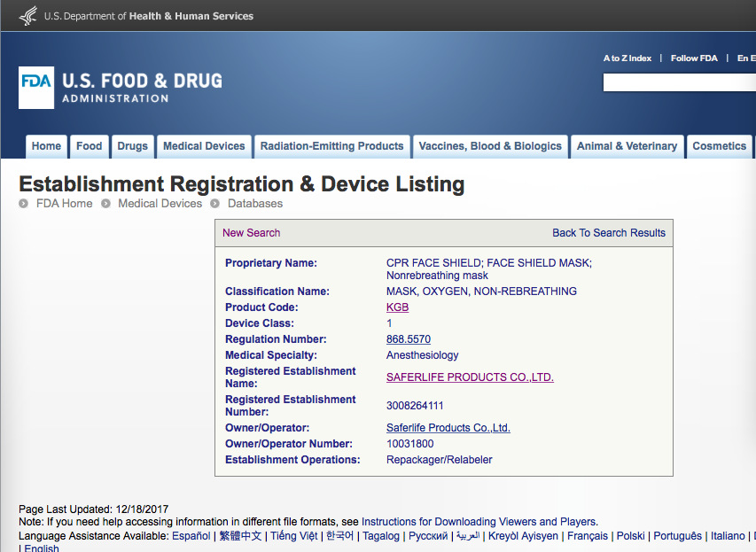Viewport: 756px width, 552px height.
Task: Click Establishment Registration & Device Listing heading
Action: point(242,184)
